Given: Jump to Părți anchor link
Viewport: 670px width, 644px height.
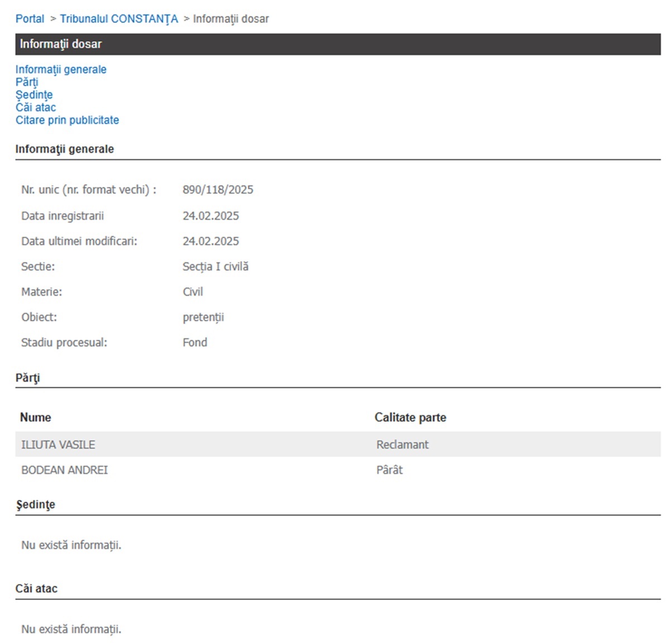Looking at the screenshot, I should (27, 82).
